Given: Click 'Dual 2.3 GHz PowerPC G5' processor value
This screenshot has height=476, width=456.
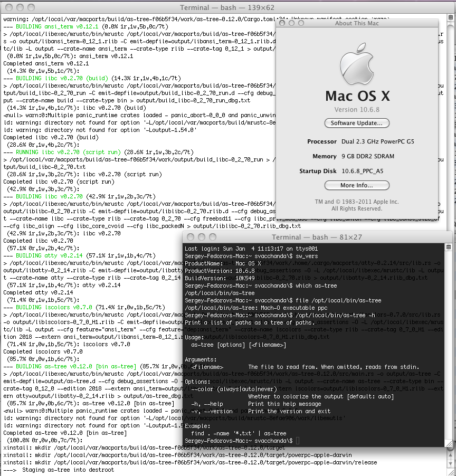Looking at the screenshot, I should [378, 141].
